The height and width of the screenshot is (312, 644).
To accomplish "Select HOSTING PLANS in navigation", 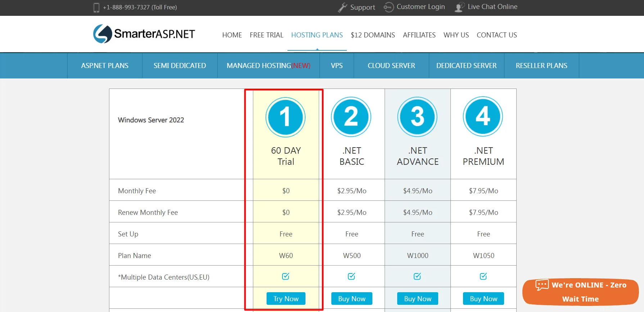I will (x=317, y=35).
